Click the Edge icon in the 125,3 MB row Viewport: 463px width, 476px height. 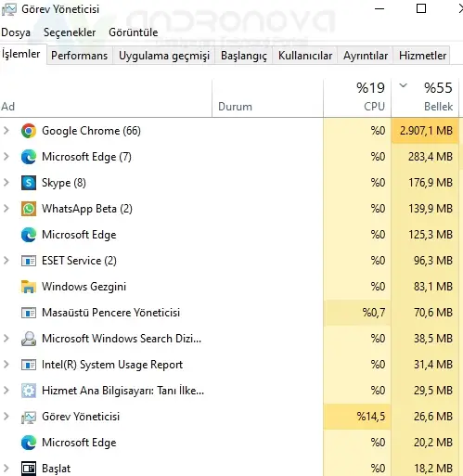click(x=29, y=235)
